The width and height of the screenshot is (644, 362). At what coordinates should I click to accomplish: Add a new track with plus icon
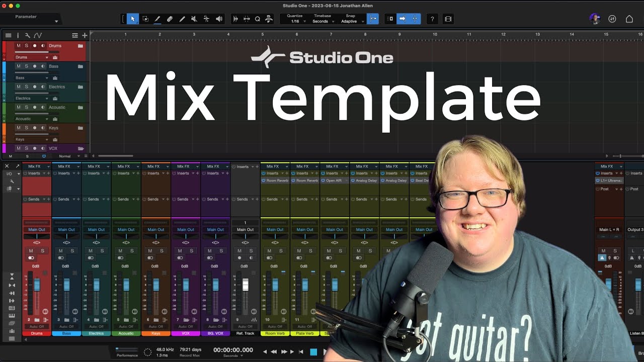tap(85, 36)
